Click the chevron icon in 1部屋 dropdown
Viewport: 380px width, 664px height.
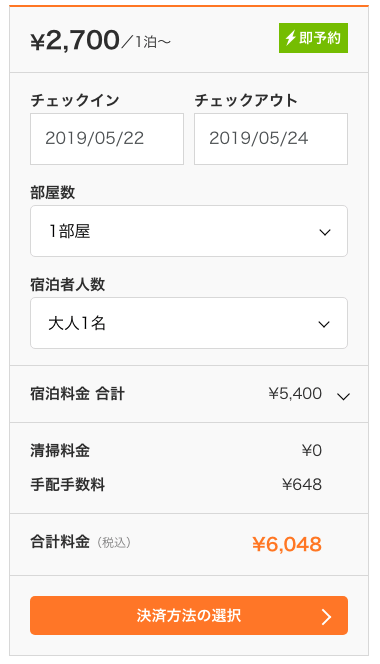[325, 232]
